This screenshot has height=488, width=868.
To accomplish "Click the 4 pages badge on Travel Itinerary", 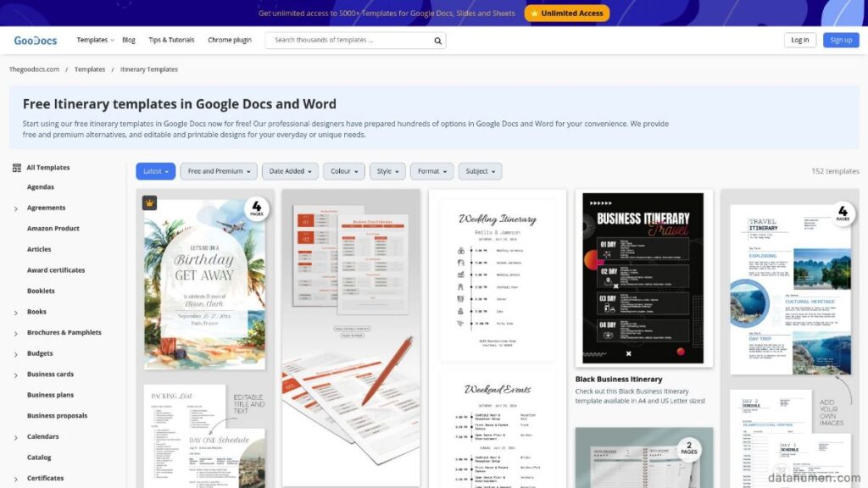I will [x=842, y=211].
